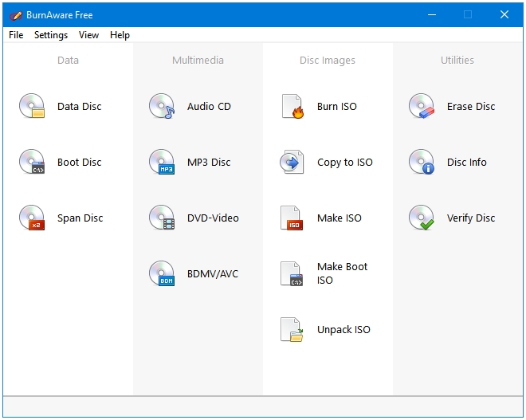Open the Help menu
Image resolution: width=526 pixels, height=420 pixels.
[x=120, y=35]
